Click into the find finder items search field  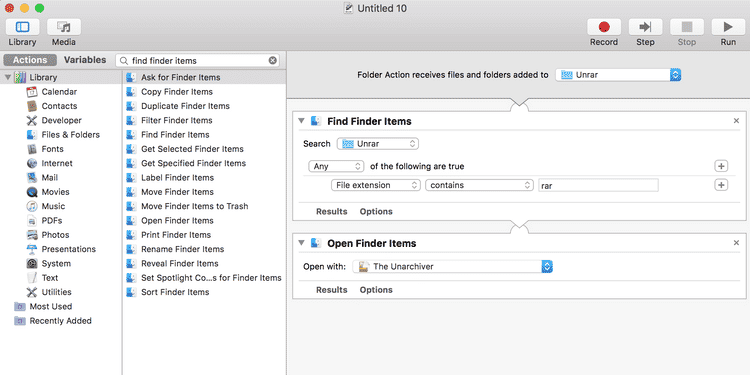[197, 61]
